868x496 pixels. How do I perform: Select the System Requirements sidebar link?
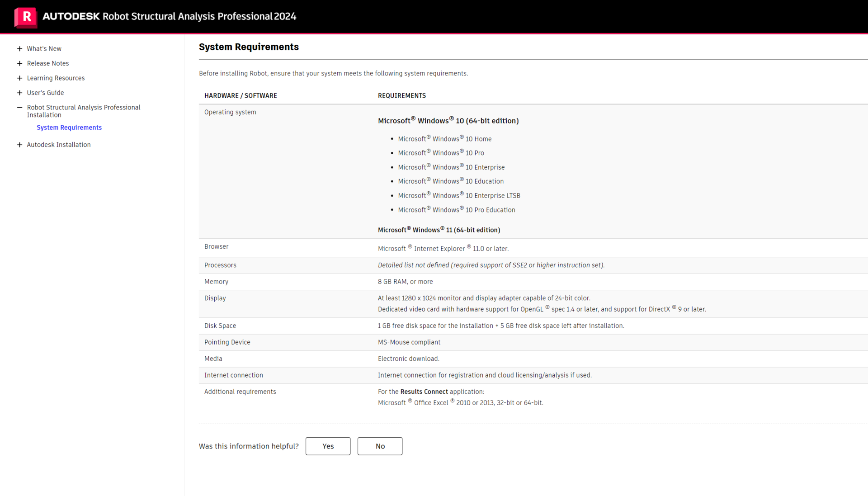coord(69,128)
